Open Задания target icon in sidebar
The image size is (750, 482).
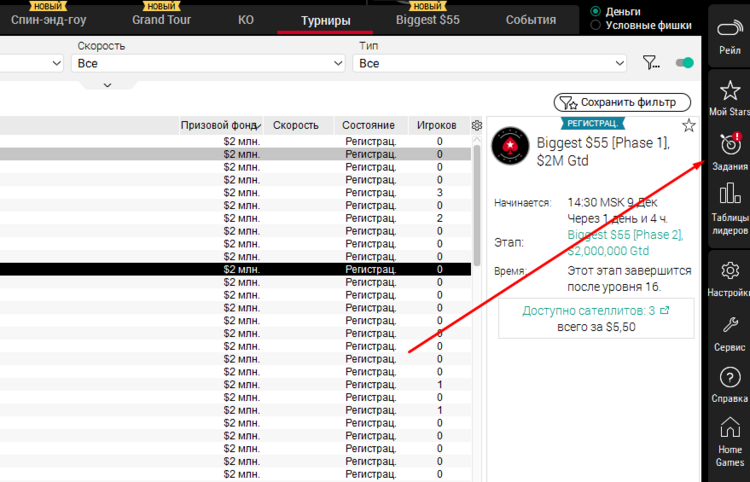click(730, 146)
